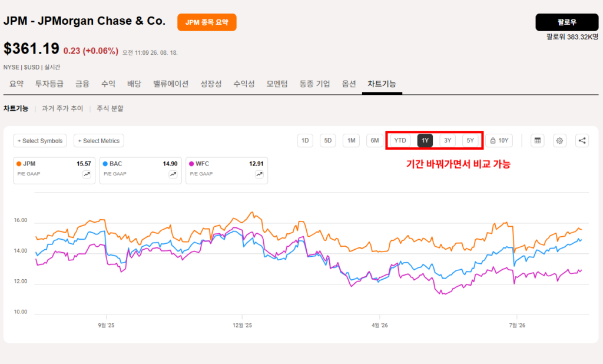The height and width of the screenshot is (364, 603).
Task: Click the WFC magenta series dot
Action: pyautogui.click(x=191, y=164)
